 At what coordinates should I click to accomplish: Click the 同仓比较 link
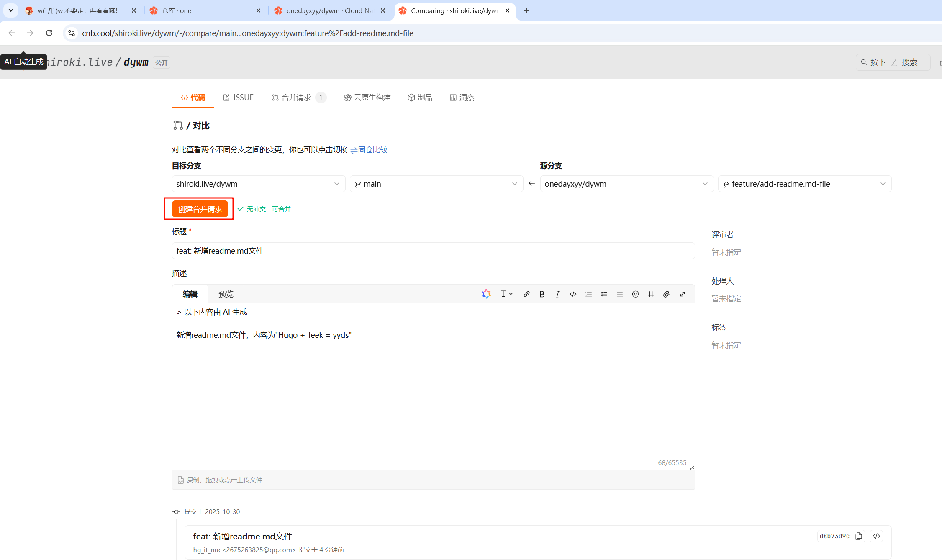(x=369, y=150)
